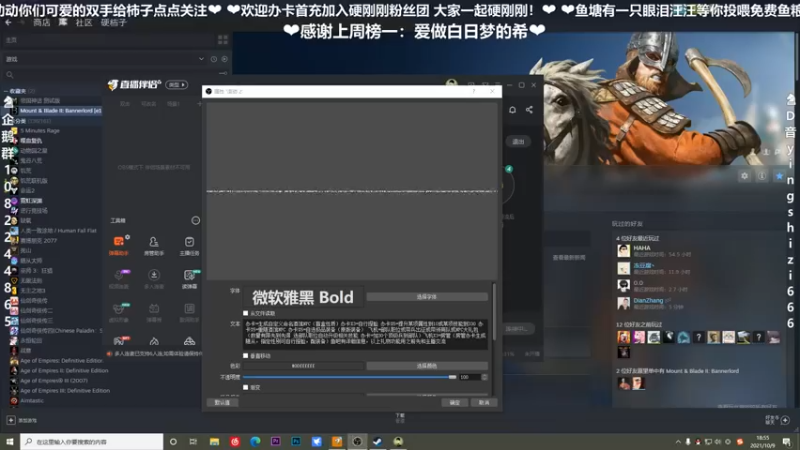Click the 选择字体 button

click(427, 296)
